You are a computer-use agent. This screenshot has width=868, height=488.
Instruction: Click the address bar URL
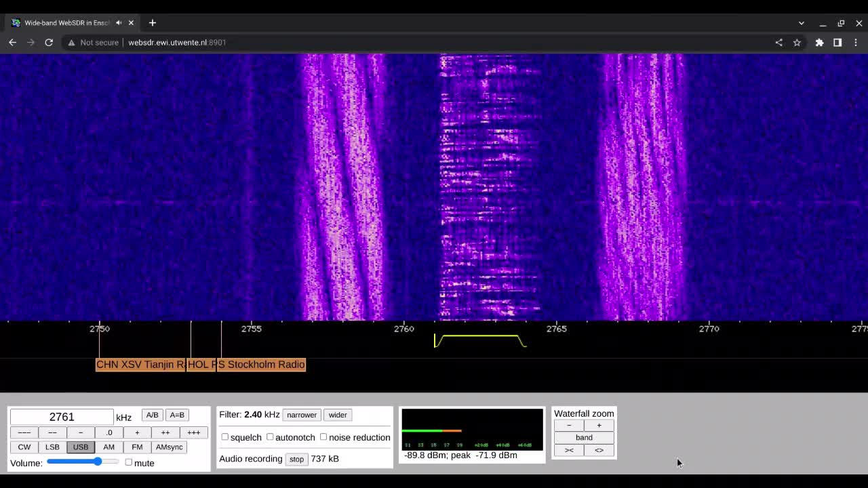[177, 42]
